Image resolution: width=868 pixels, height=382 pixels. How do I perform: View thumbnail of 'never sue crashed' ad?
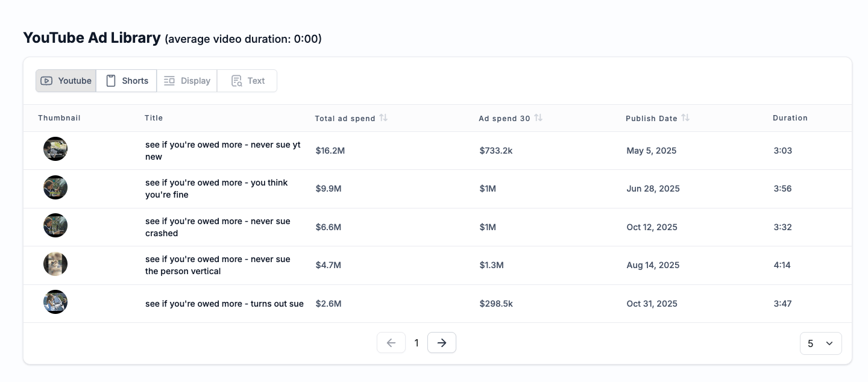pos(55,225)
